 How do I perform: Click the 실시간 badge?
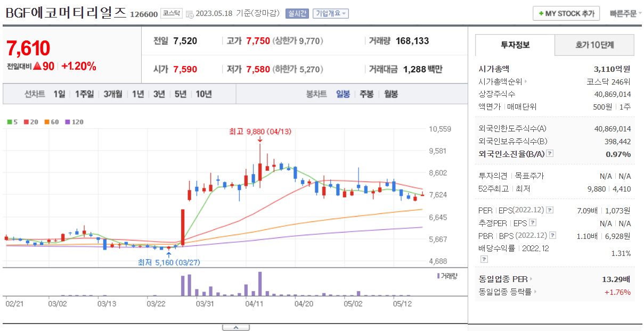coord(297,13)
